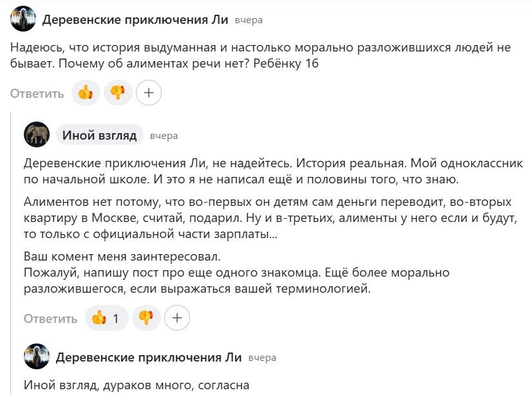Click вчера timestamp on the top comment
The width and height of the screenshot is (532, 395).
pyautogui.click(x=251, y=20)
